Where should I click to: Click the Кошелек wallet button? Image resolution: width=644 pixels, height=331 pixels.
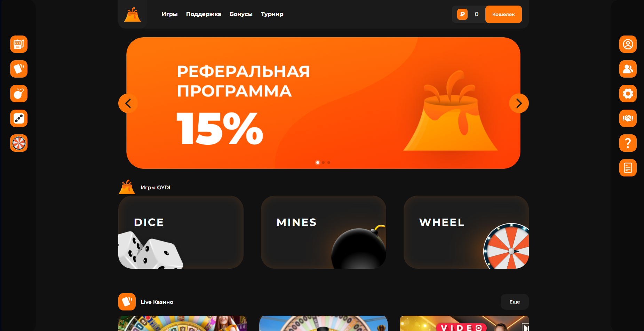[503, 14]
